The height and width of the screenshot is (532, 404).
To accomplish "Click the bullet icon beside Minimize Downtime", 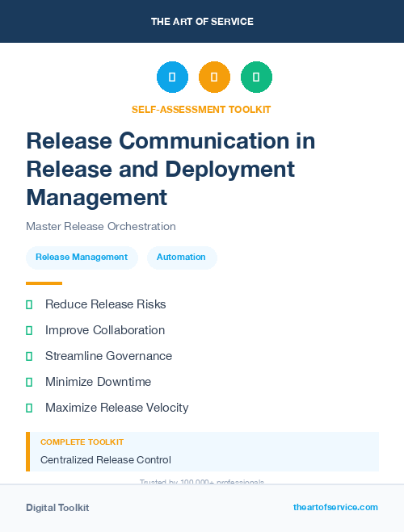I will pos(29,382).
